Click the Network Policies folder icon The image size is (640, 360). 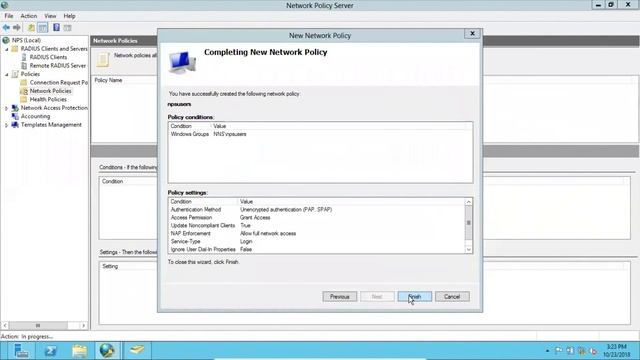coord(24,91)
